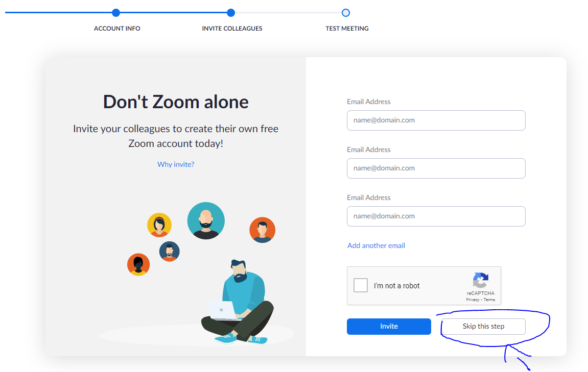This screenshot has height=372, width=588.
Task: Focus the first Email Address field
Action: 436,120
